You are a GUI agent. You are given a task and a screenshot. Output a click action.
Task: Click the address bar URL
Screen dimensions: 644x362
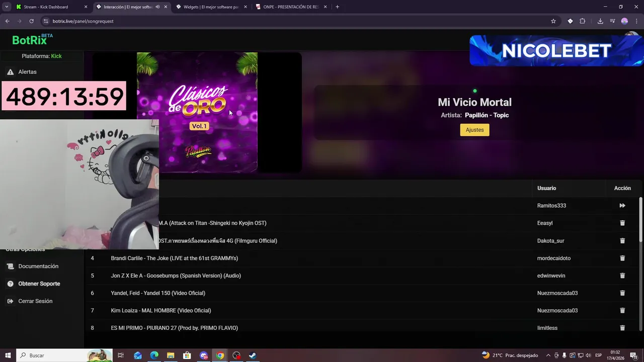(x=83, y=21)
